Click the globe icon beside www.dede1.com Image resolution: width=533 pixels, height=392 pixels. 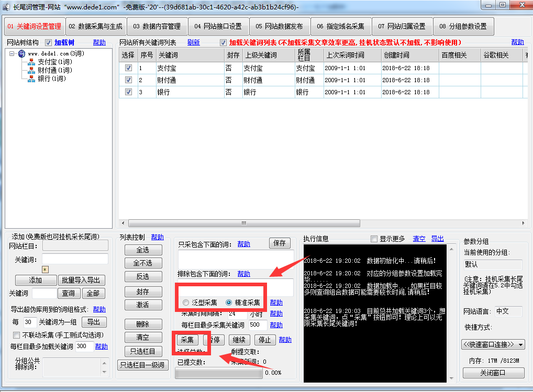[21, 54]
